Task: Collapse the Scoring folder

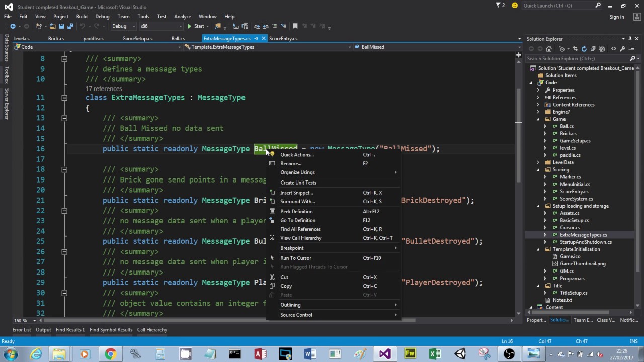Action: tap(538, 170)
